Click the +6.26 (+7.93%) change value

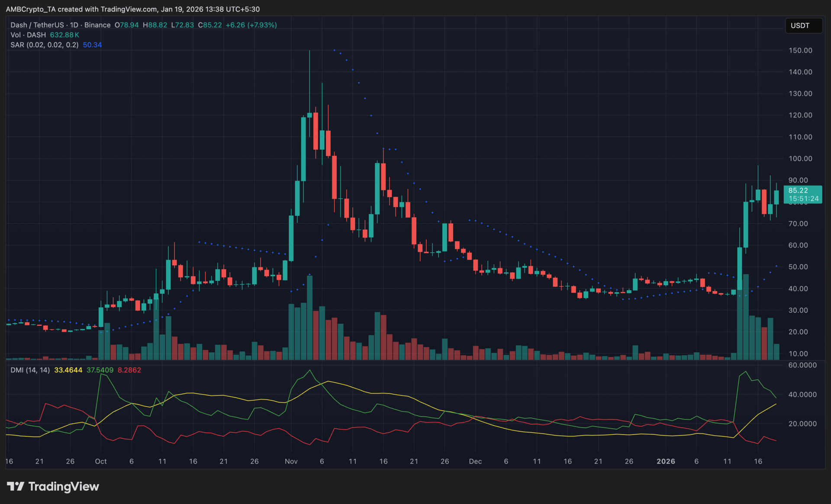pyautogui.click(x=251, y=25)
